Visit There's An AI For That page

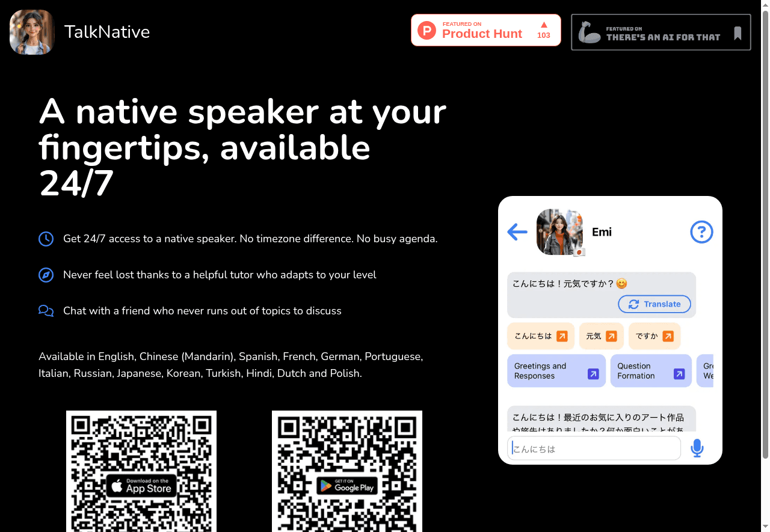tap(661, 32)
